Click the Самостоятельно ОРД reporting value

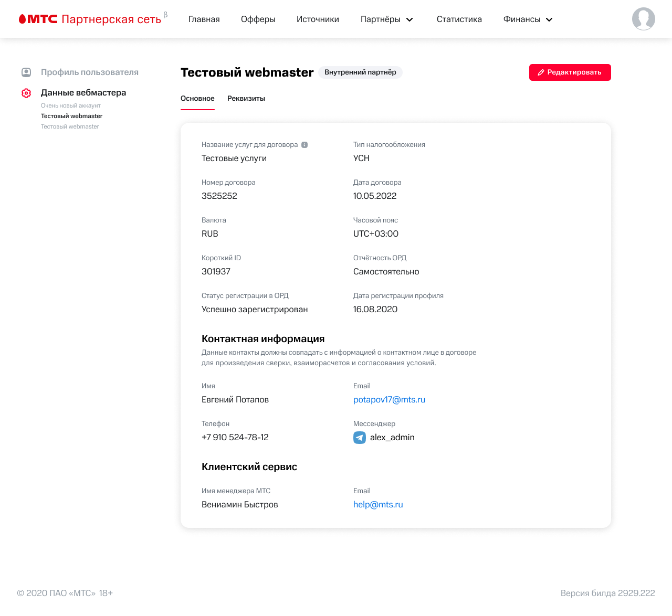click(386, 272)
